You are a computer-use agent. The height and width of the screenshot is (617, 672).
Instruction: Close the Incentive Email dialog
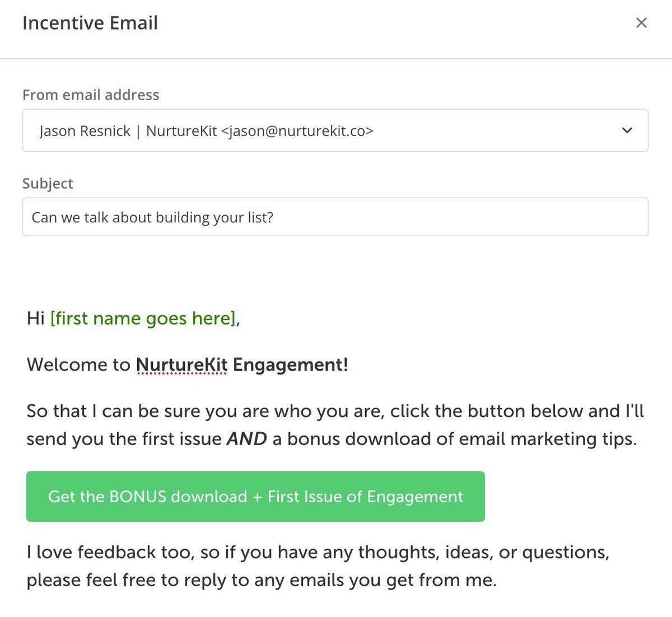tap(641, 23)
